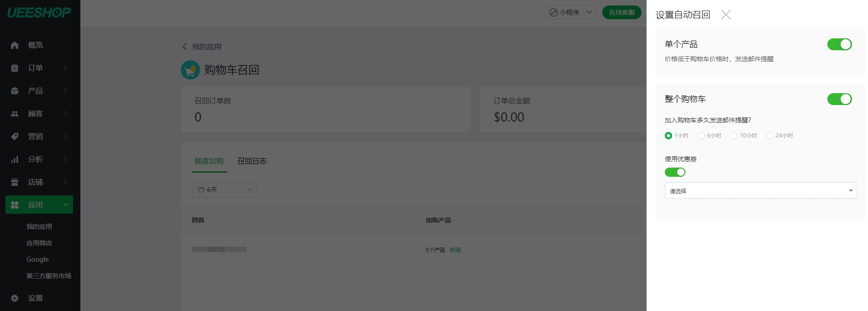Click the tag icon beside 营销

point(15,137)
